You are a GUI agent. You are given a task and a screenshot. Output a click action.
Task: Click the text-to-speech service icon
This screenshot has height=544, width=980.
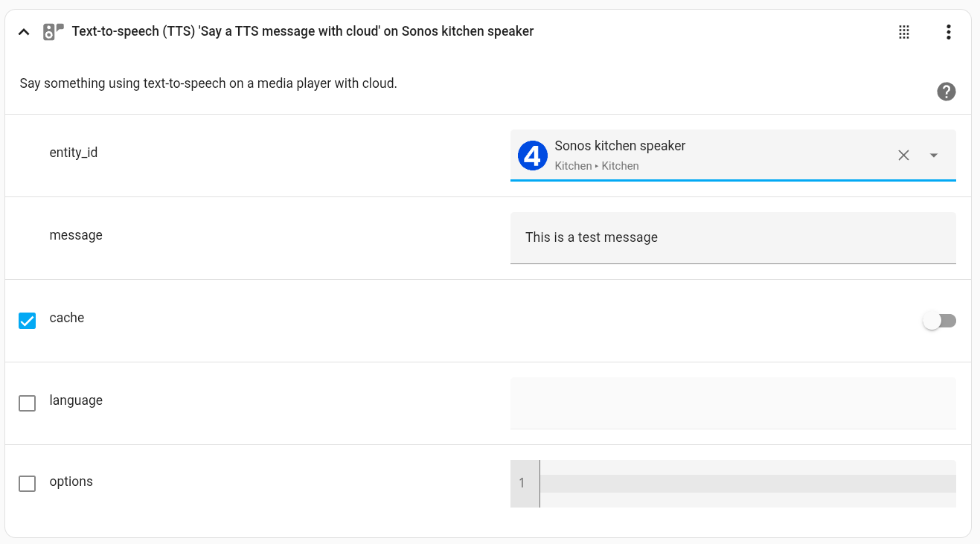[52, 31]
